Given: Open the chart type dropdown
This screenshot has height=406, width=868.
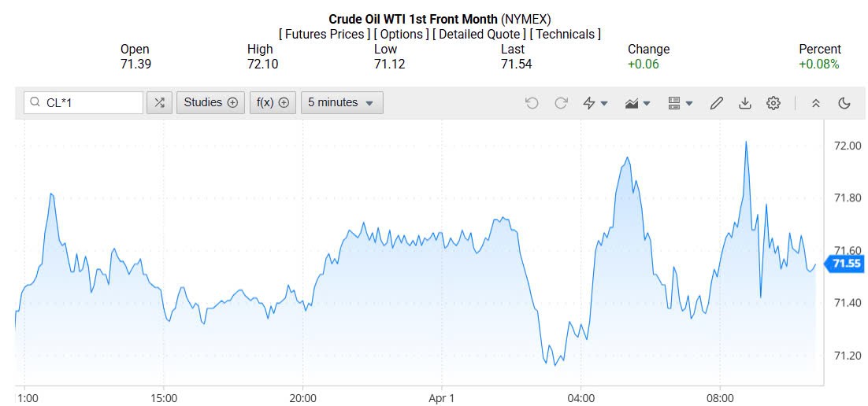Looking at the screenshot, I should coord(637,103).
